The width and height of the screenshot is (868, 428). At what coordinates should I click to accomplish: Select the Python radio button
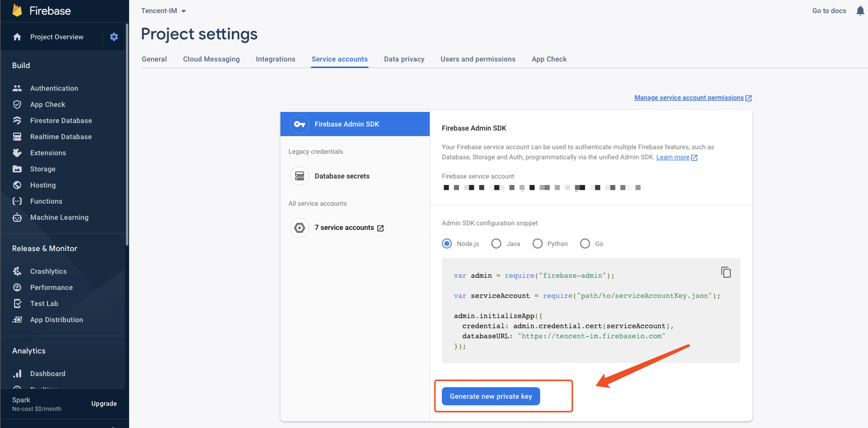[537, 243]
